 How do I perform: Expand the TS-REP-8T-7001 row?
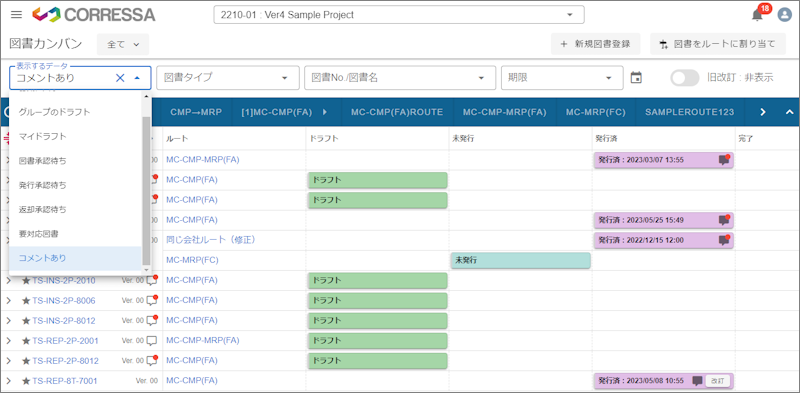pos(9,381)
